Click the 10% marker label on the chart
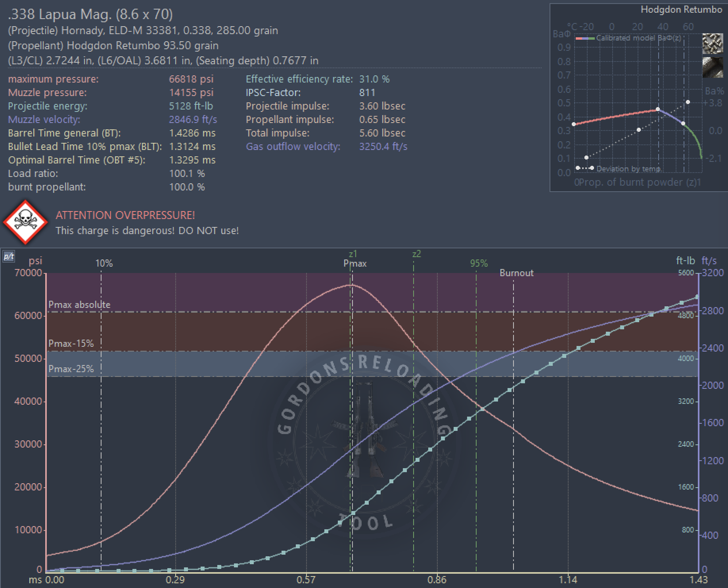Screen dimensions: 728x588 point(104,263)
